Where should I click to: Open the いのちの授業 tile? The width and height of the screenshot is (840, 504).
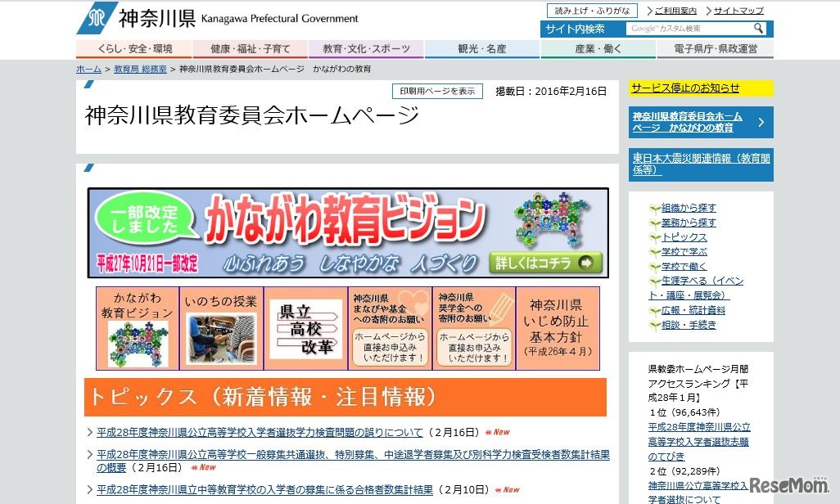pyautogui.click(x=221, y=329)
